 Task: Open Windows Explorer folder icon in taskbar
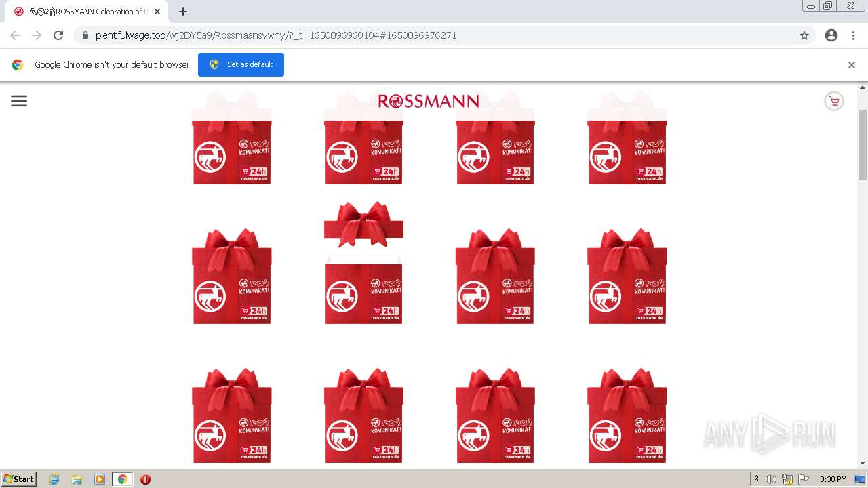tap(77, 479)
